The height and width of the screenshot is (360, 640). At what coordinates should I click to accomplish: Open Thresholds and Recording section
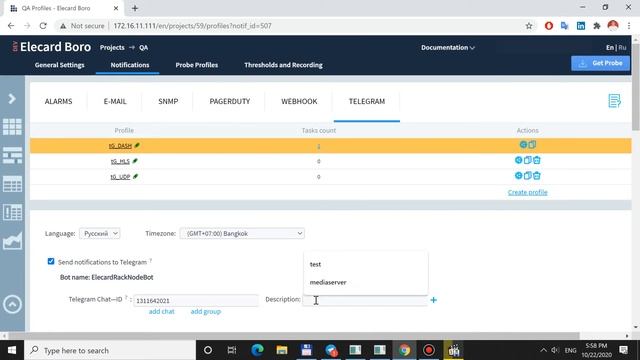(283, 65)
